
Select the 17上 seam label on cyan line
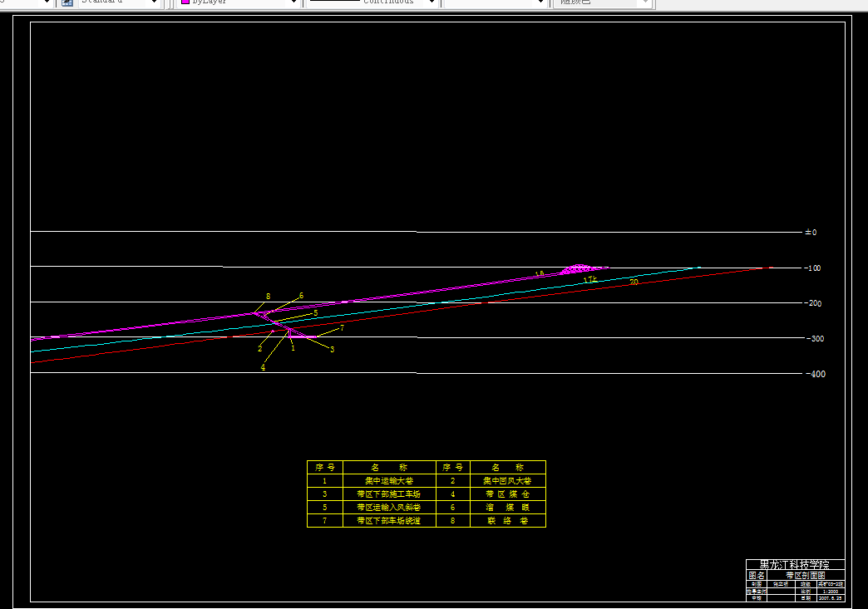coord(590,280)
